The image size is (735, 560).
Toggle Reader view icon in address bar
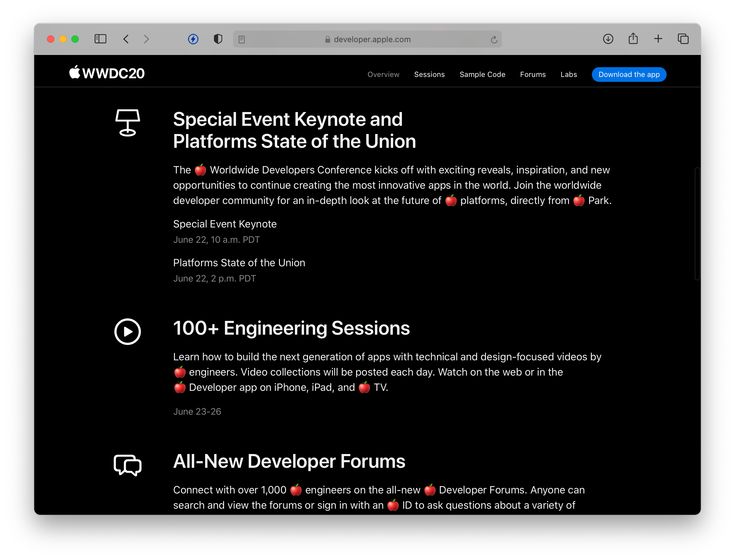click(242, 39)
